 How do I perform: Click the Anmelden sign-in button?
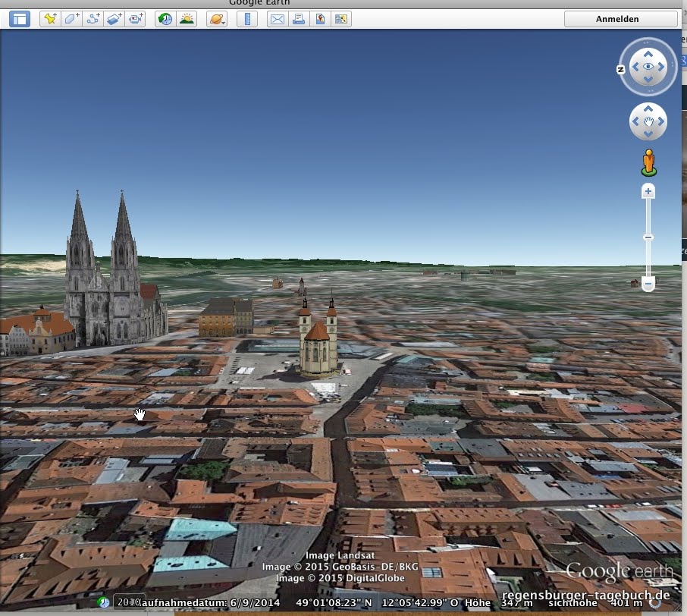tap(621, 19)
